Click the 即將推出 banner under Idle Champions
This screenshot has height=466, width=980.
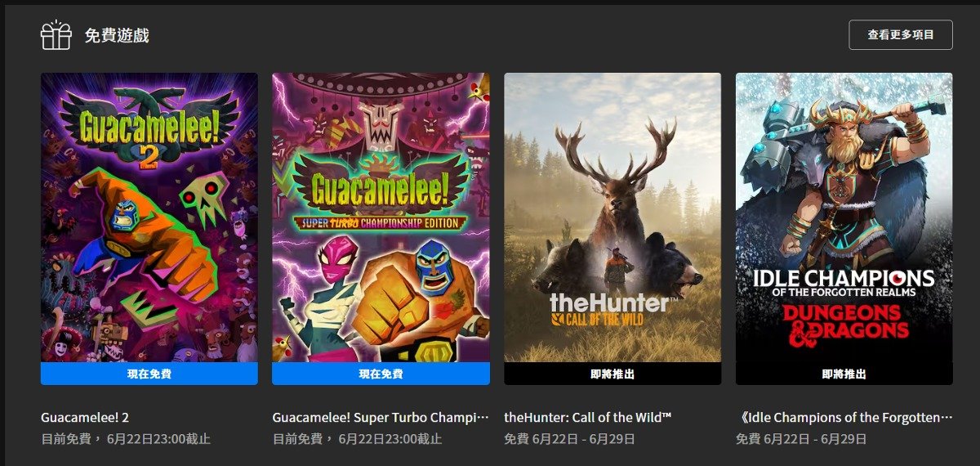click(x=844, y=374)
